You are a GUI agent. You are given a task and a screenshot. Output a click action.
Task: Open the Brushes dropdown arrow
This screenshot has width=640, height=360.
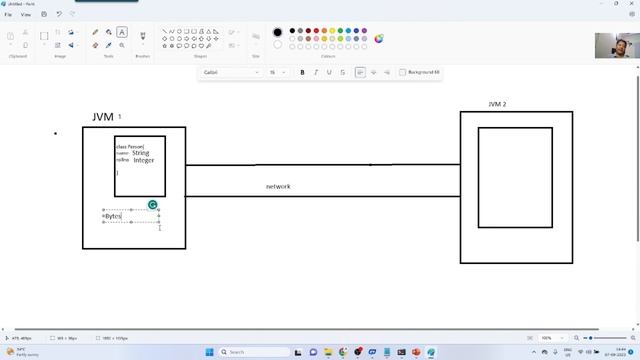pos(143,45)
